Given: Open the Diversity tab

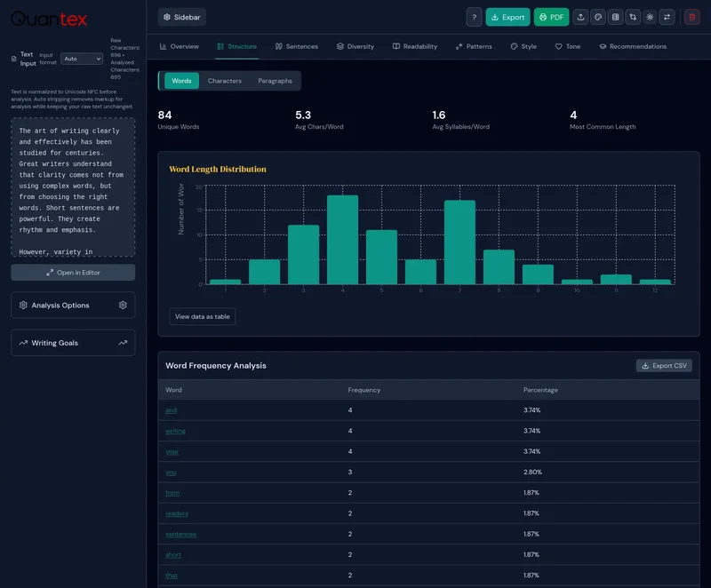Looking at the screenshot, I should point(355,46).
